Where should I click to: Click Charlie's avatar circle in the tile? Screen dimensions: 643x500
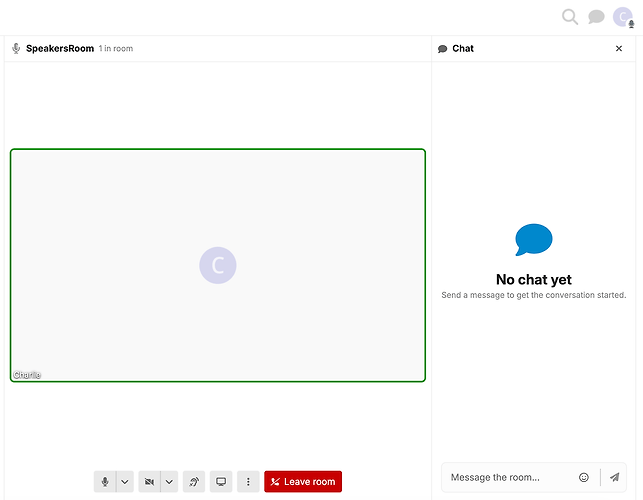pyautogui.click(x=218, y=265)
